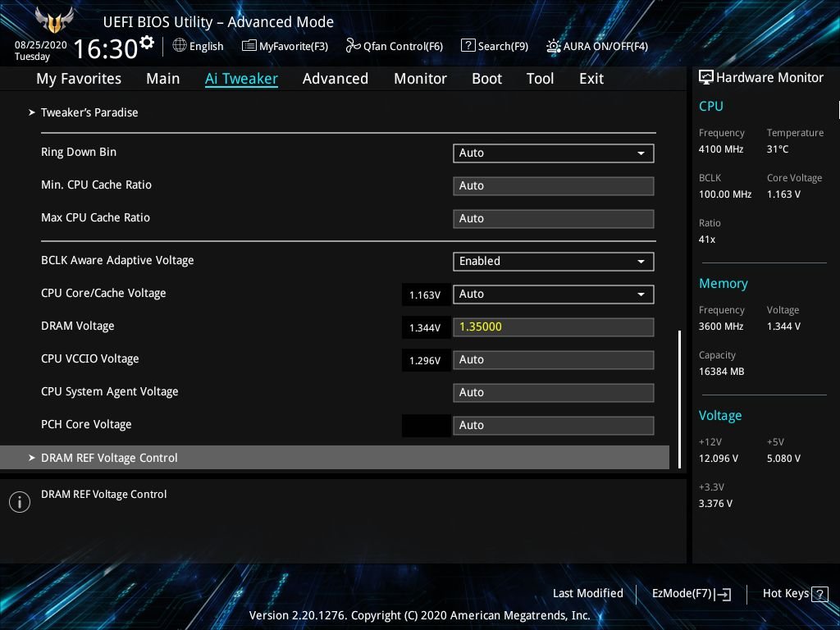Open the Ring Down Bin dropdown

(553, 153)
